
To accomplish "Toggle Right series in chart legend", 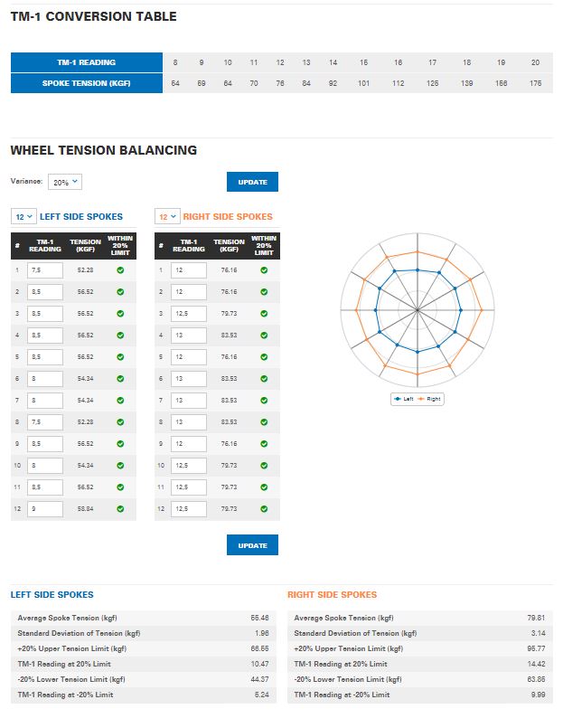I will (x=430, y=399).
